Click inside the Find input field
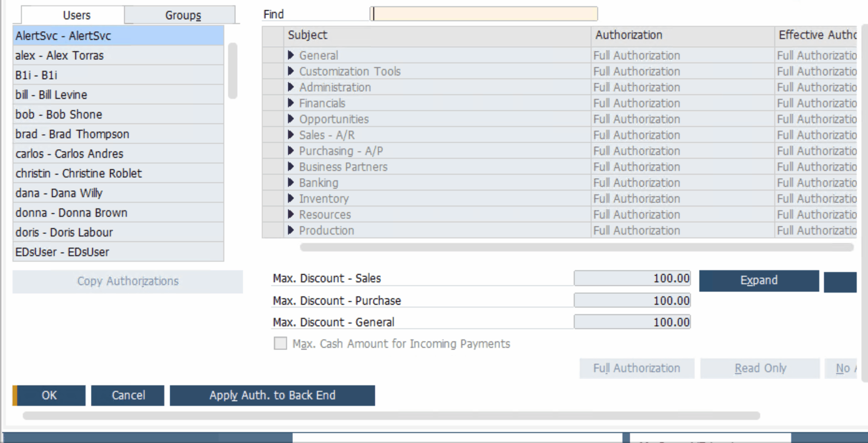Viewport: 868px width, 443px height. (484, 13)
